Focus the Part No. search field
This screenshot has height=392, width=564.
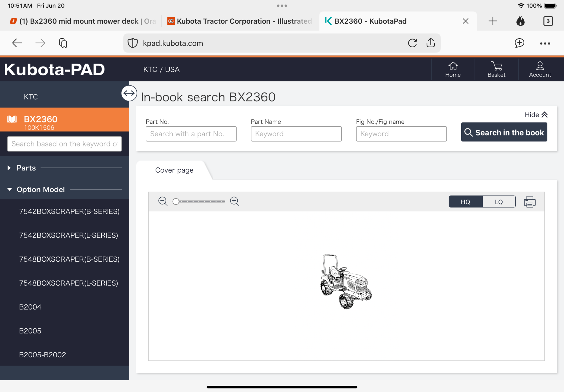[x=191, y=134]
